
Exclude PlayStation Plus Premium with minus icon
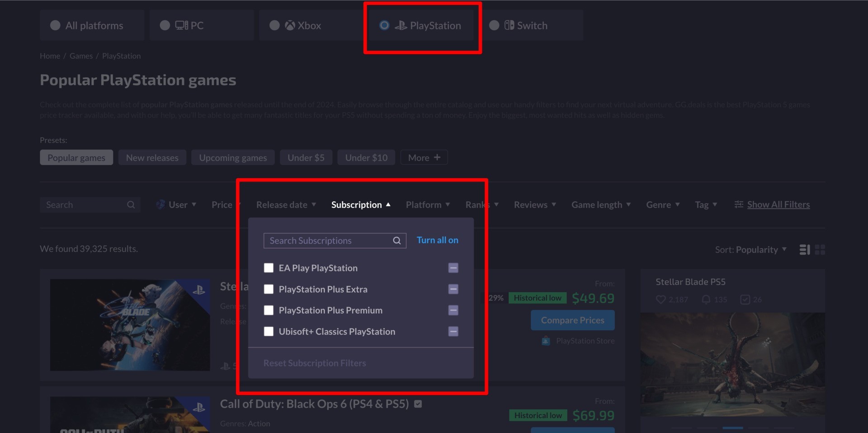click(453, 311)
